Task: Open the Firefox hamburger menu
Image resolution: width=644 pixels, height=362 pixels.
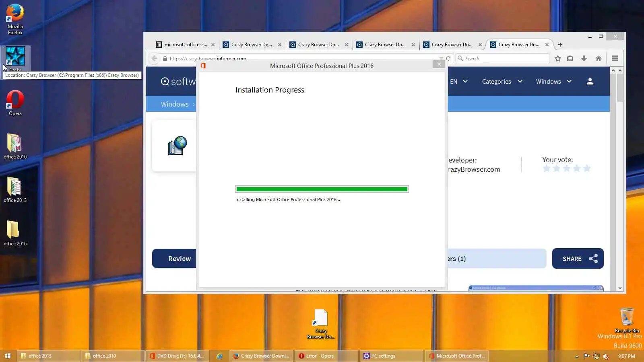Action: click(x=615, y=58)
